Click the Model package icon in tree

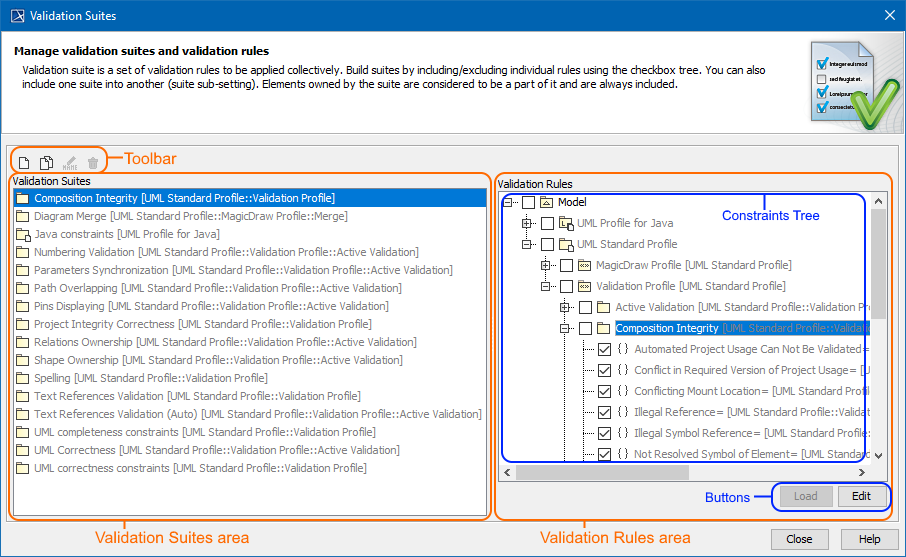point(546,202)
